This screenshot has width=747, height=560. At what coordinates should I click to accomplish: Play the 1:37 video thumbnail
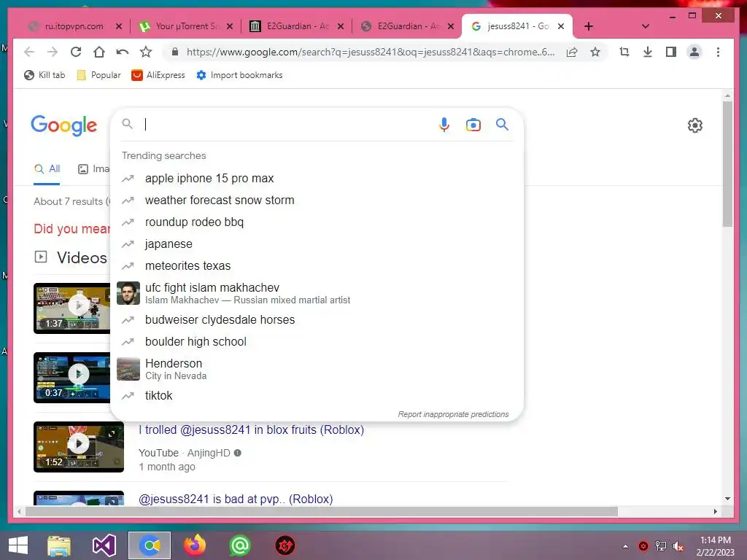[x=72, y=308]
